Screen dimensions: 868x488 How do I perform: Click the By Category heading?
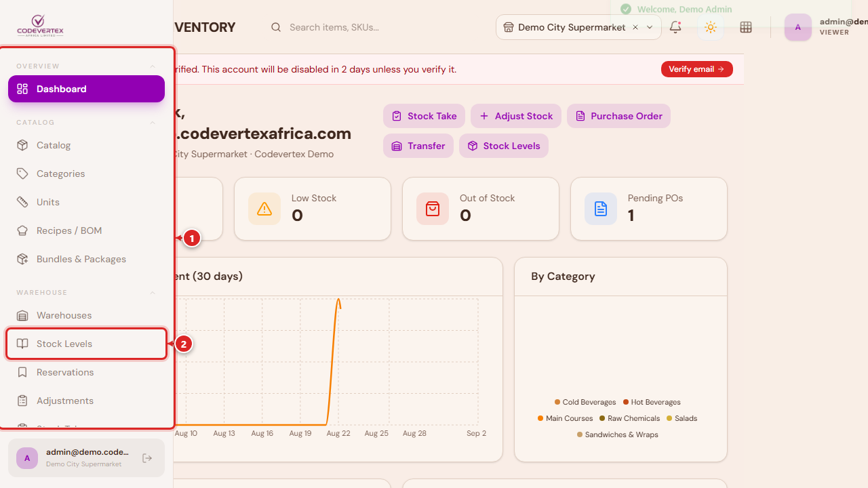pyautogui.click(x=563, y=276)
